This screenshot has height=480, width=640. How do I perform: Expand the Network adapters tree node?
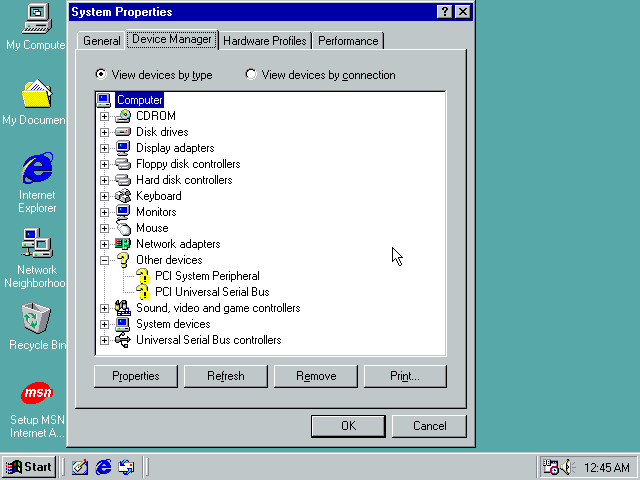(104, 244)
